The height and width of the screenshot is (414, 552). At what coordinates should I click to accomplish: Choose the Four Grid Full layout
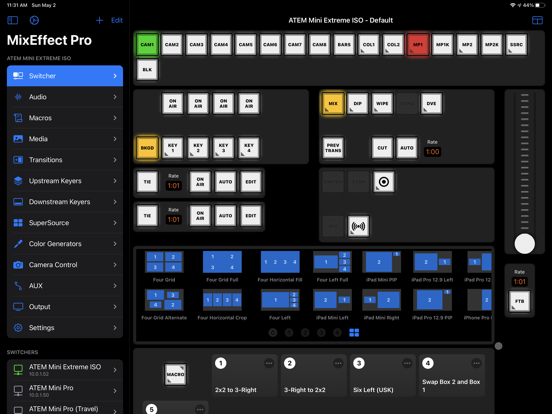[x=222, y=262]
